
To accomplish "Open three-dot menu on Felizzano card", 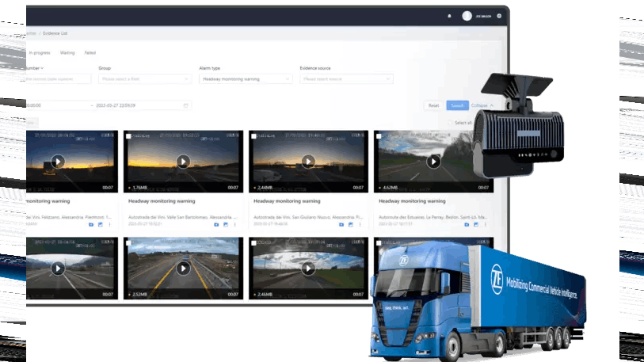I will click(109, 225).
